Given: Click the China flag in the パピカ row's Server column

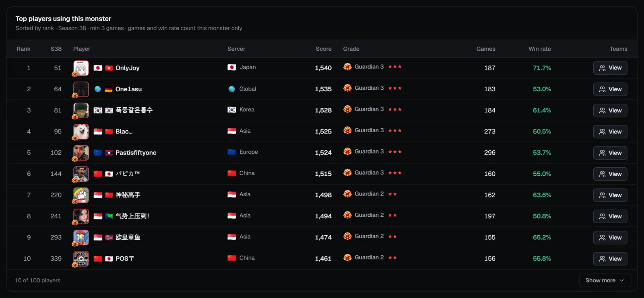Looking at the screenshot, I should 232,173.
